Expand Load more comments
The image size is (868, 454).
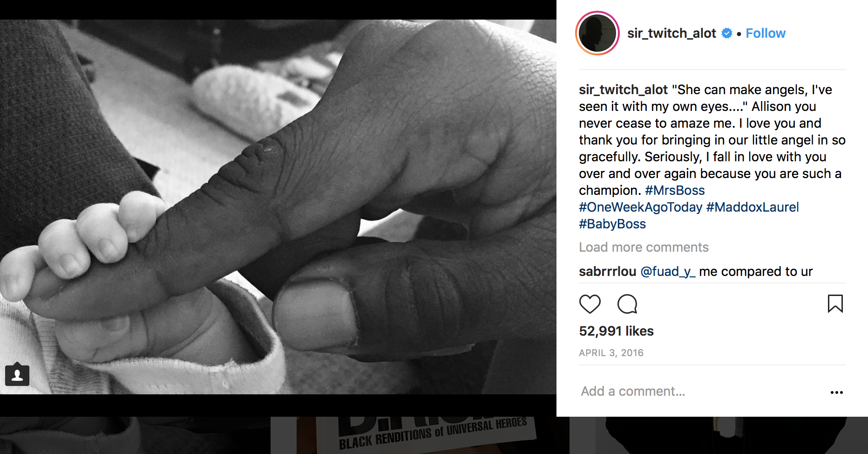[x=644, y=247]
